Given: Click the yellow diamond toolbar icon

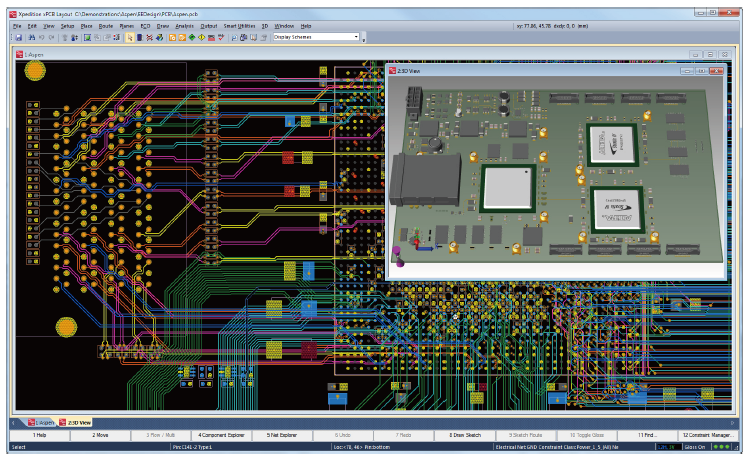Looking at the screenshot, I should tap(201, 37).
